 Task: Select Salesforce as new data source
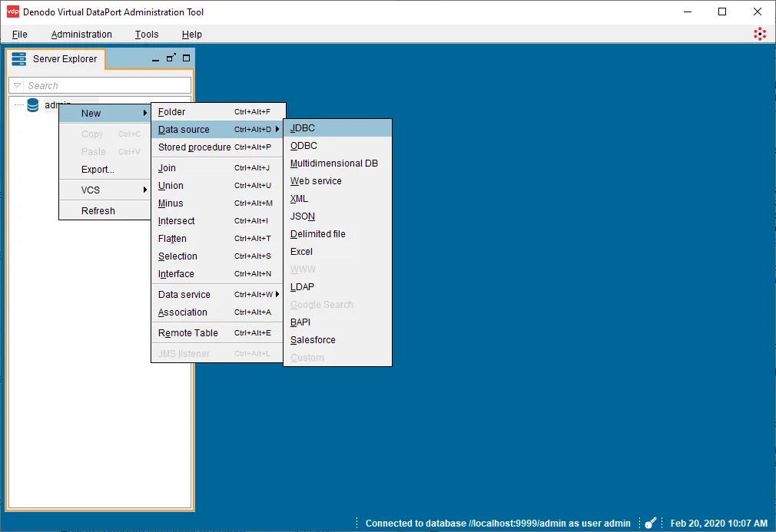[312, 339]
